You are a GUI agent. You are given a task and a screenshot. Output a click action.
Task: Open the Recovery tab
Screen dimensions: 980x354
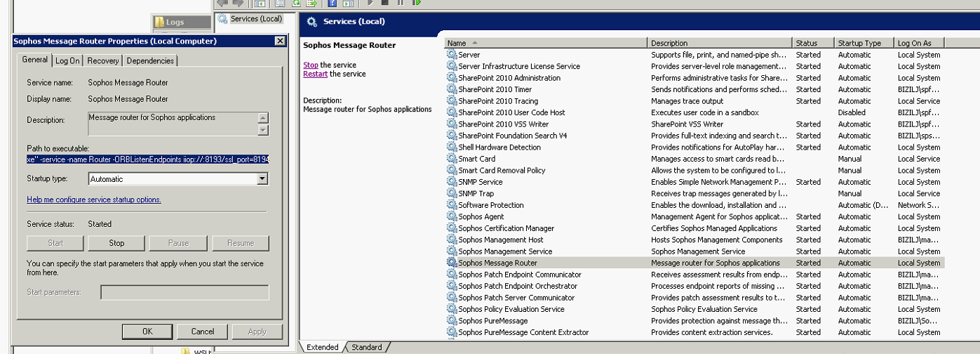[103, 61]
